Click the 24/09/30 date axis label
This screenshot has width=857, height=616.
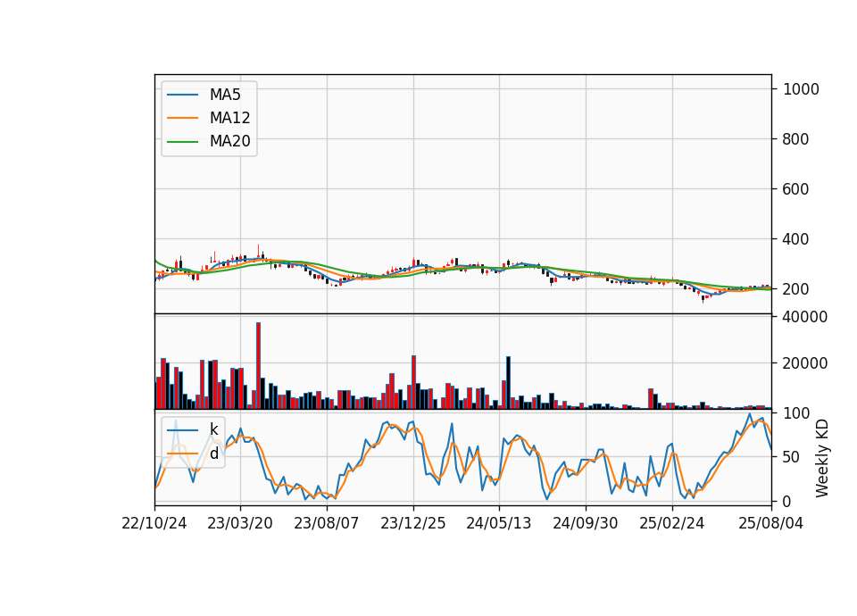586,523
